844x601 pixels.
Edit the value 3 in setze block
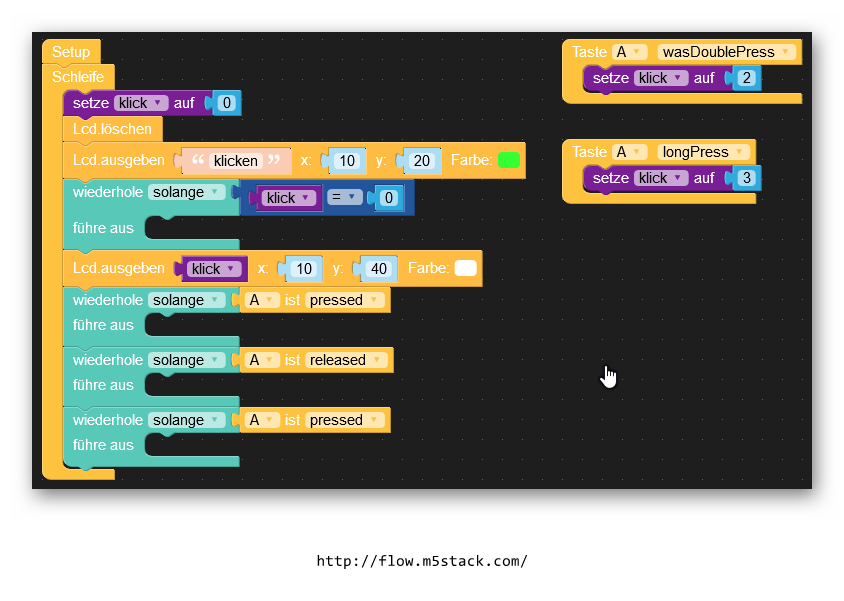pyautogui.click(x=746, y=178)
